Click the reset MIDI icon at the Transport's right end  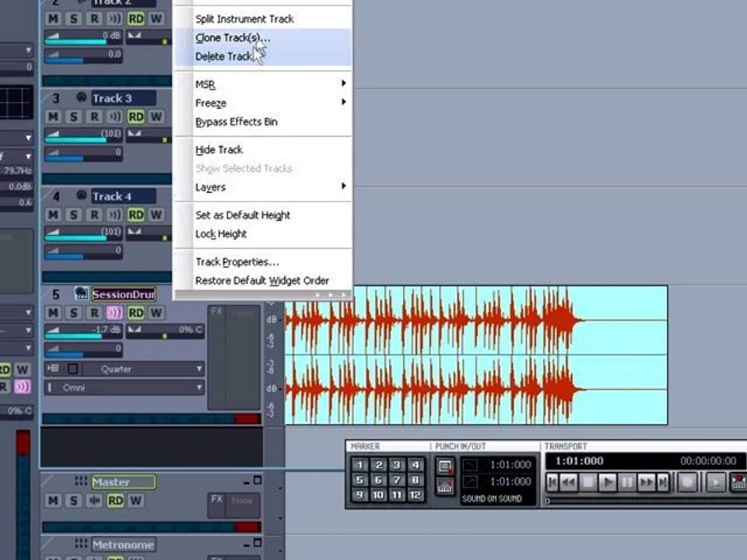(739, 482)
